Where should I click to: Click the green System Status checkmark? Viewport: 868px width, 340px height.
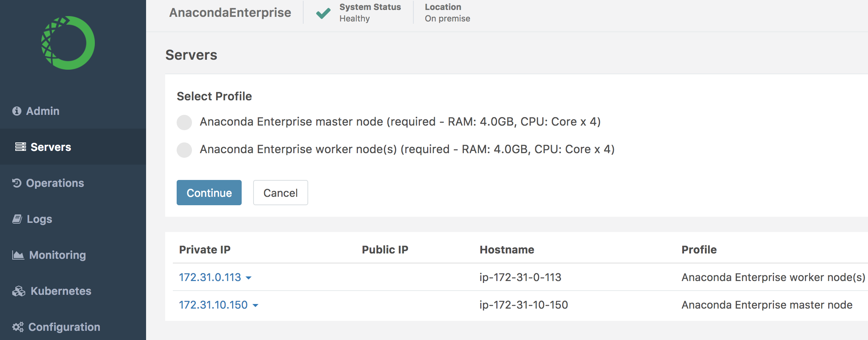click(323, 13)
